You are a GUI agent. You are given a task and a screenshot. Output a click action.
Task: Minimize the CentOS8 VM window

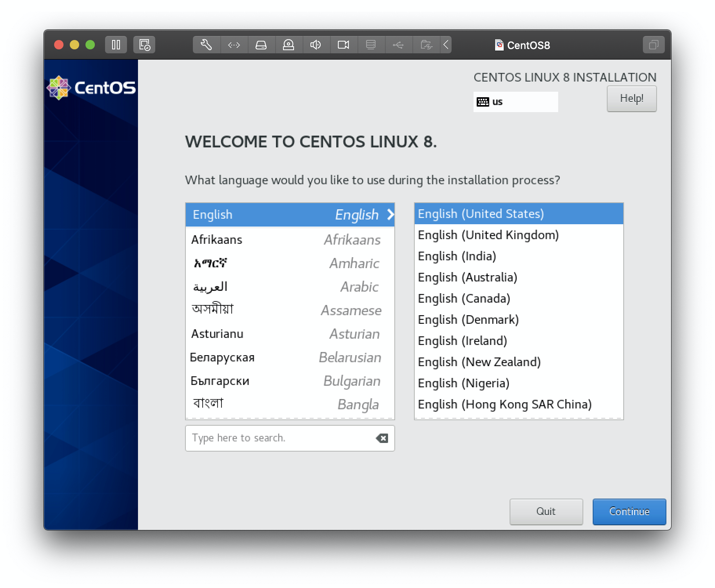(x=74, y=45)
